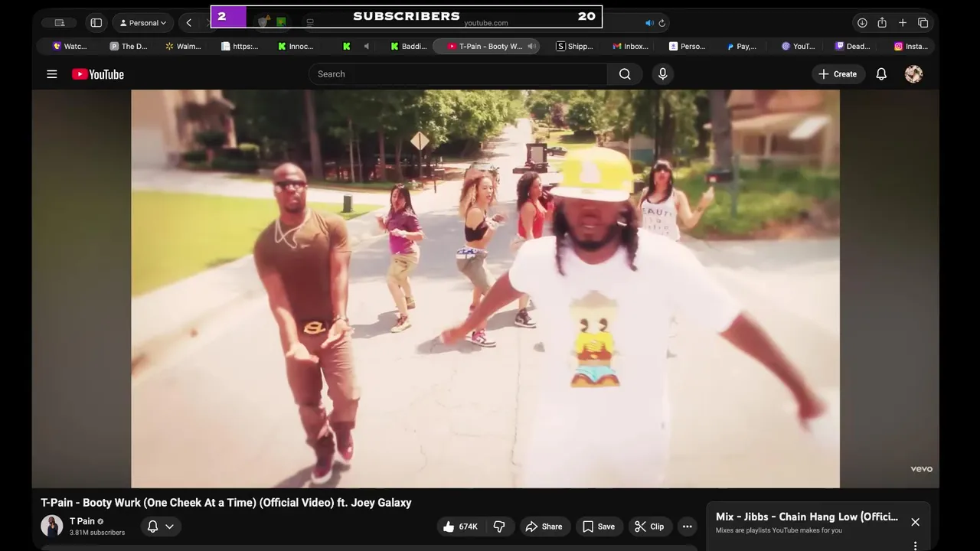This screenshot has width=980, height=551.
Task: Start voice search with the microphone icon
Action: tap(663, 74)
